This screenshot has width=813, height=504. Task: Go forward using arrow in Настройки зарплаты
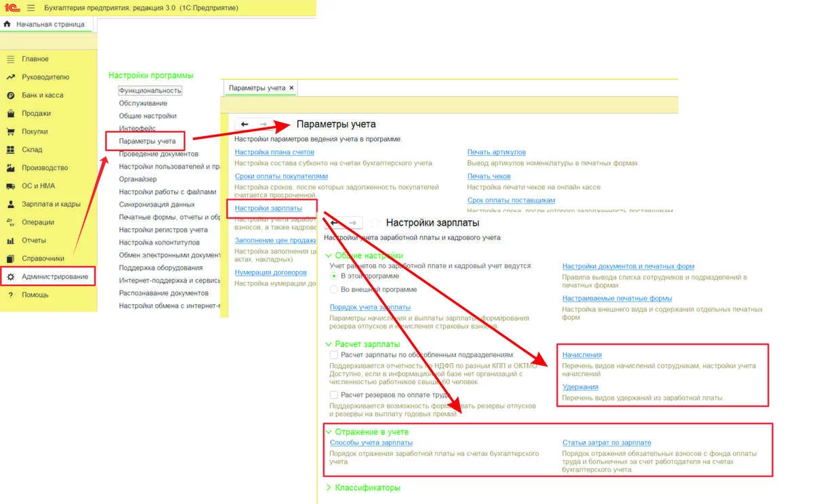tap(352, 222)
